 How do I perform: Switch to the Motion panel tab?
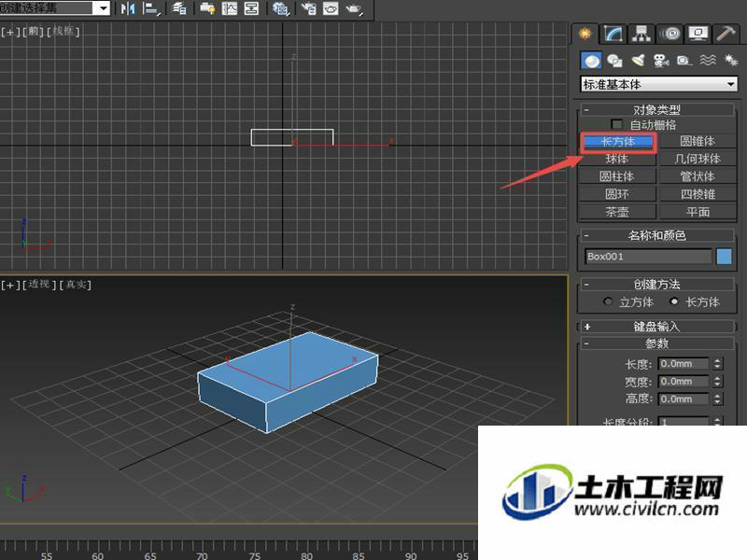click(x=670, y=34)
